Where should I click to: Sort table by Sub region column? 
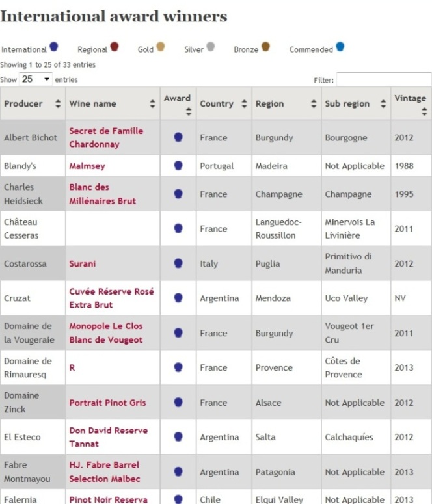(x=355, y=103)
